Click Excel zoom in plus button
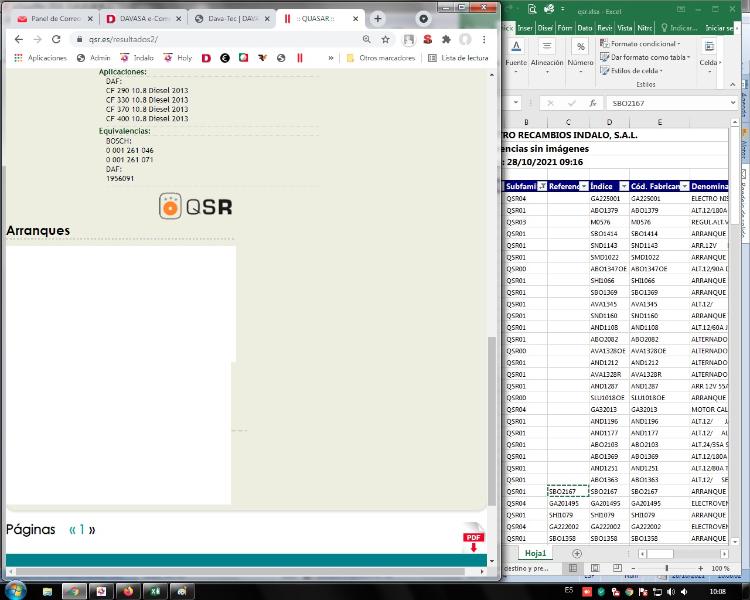This screenshot has height=600, width=750. click(x=700, y=568)
